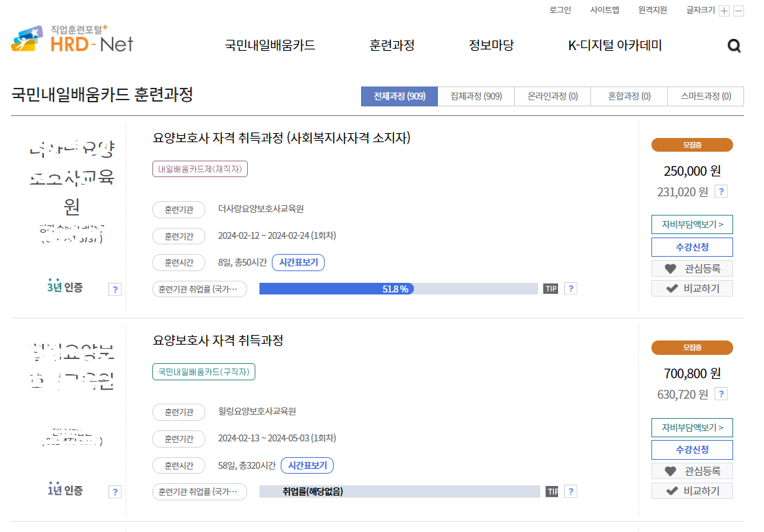The width and height of the screenshot is (764, 532).
Task: Switch to the 온라인과정 (0) tab
Action: tap(552, 96)
